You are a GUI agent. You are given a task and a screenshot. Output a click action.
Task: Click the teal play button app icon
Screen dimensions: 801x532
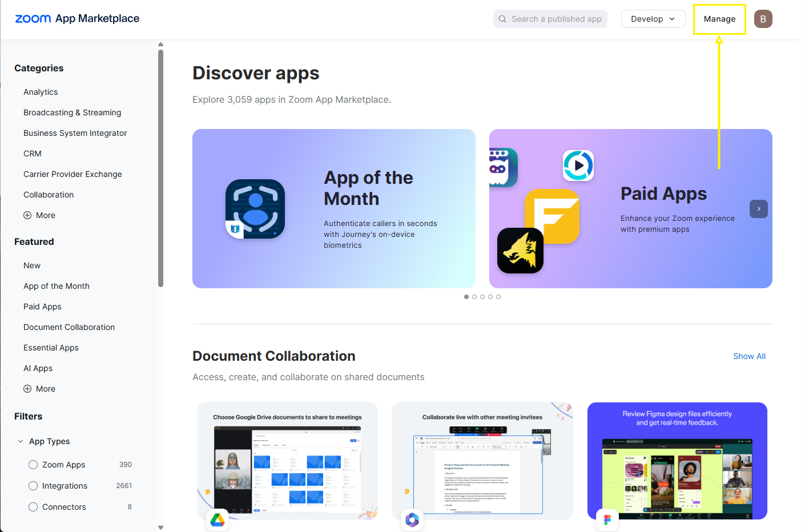coord(578,166)
